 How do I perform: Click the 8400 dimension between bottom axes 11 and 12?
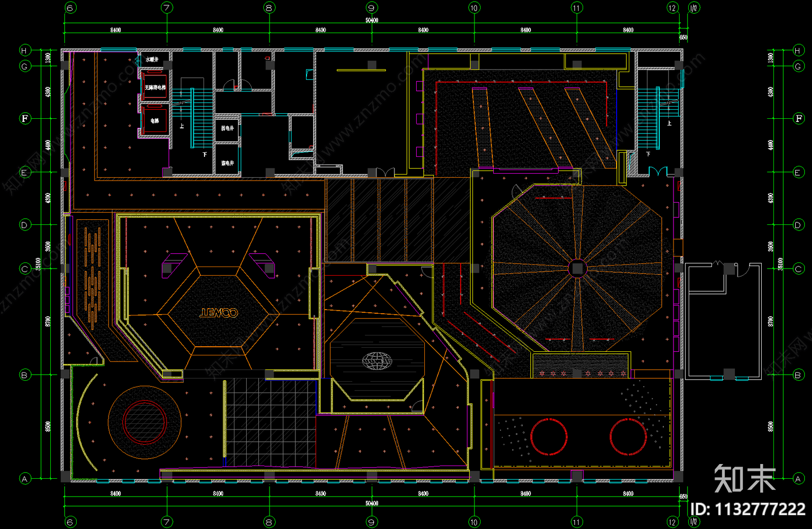628,493
